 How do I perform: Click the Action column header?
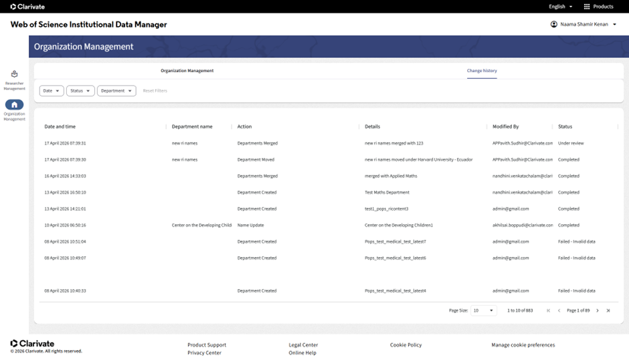(x=244, y=126)
